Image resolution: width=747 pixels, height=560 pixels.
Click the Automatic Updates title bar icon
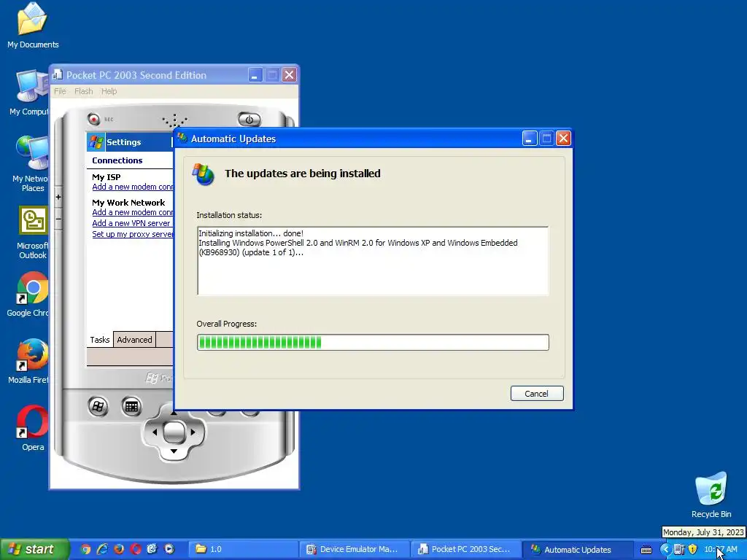click(182, 138)
